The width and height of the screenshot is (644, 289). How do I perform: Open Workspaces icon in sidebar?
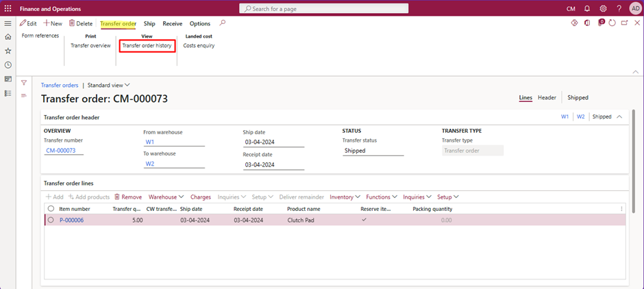8,79
